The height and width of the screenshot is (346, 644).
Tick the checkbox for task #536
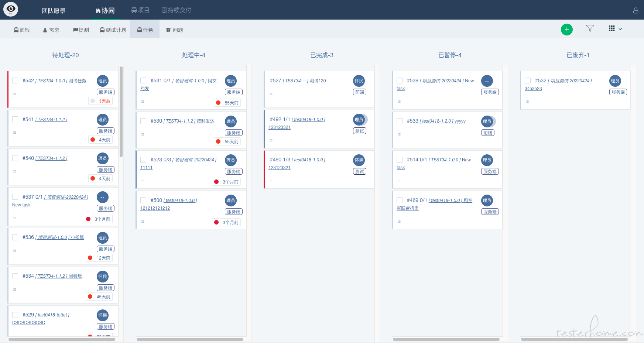pos(15,237)
